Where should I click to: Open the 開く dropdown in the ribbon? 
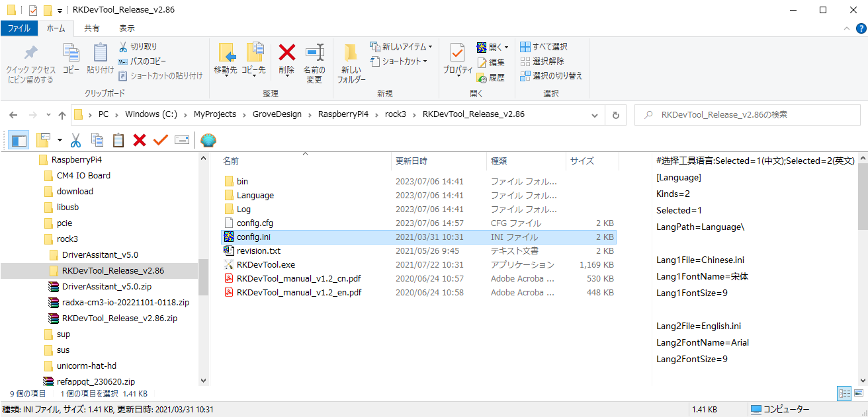click(507, 48)
